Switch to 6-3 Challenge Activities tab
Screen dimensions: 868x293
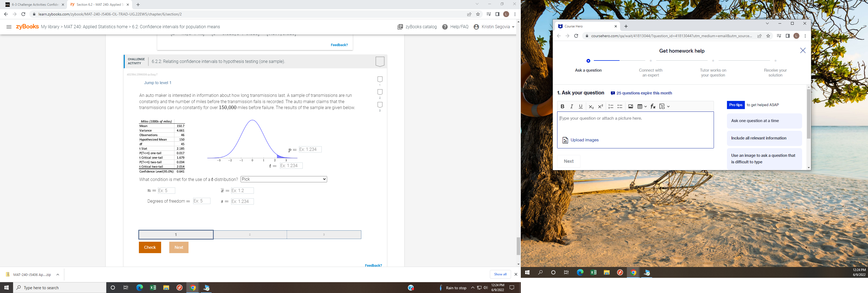click(x=34, y=5)
